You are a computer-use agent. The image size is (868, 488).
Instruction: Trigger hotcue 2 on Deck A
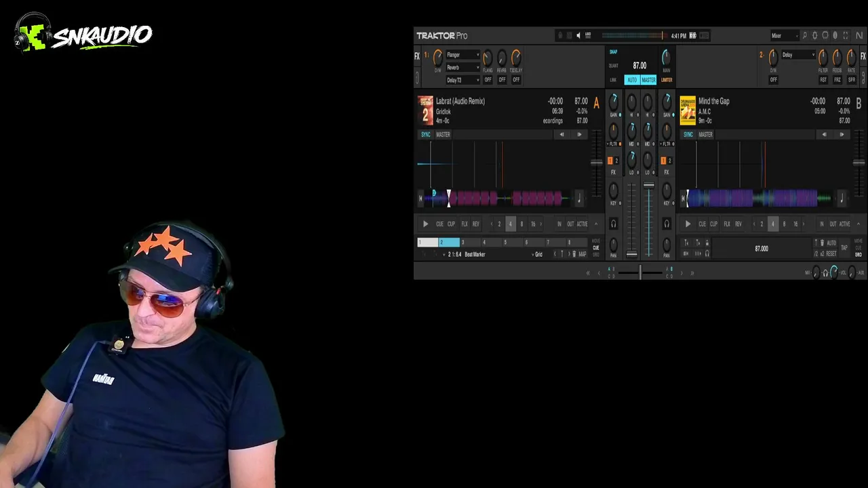pos(449,243)
